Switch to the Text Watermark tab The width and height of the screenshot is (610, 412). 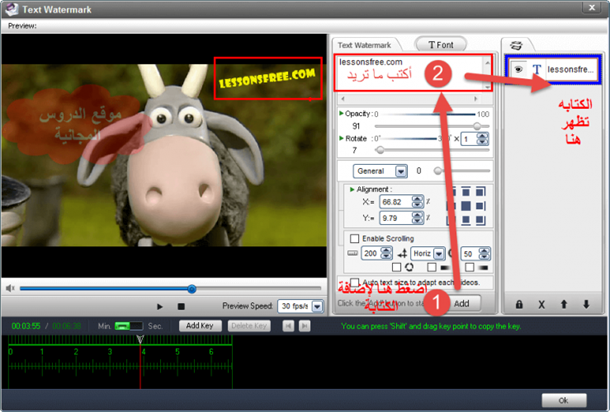click(365, 45)
